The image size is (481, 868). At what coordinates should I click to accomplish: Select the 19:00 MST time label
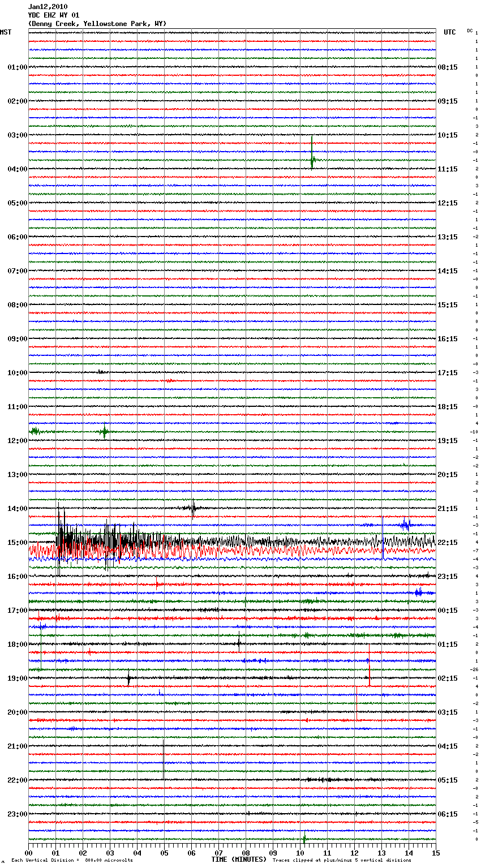point(17,678)
